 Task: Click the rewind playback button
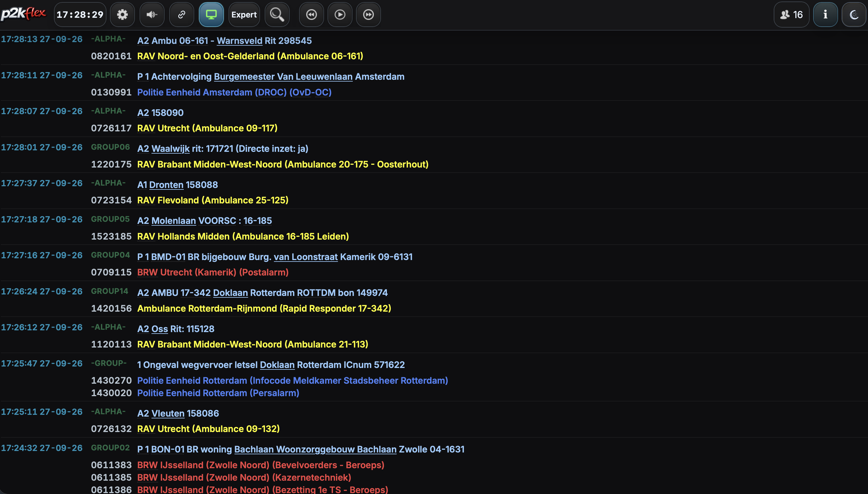[x=311, y=15]
